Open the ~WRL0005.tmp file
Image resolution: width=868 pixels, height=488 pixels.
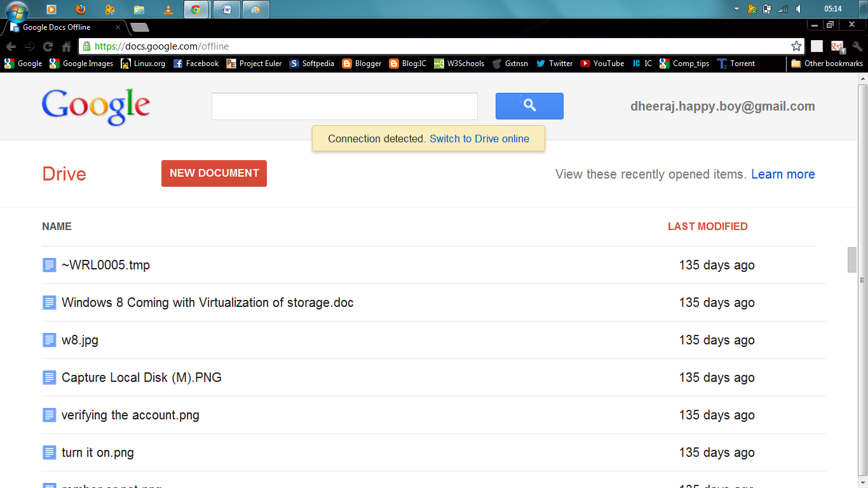coord(105,265)
